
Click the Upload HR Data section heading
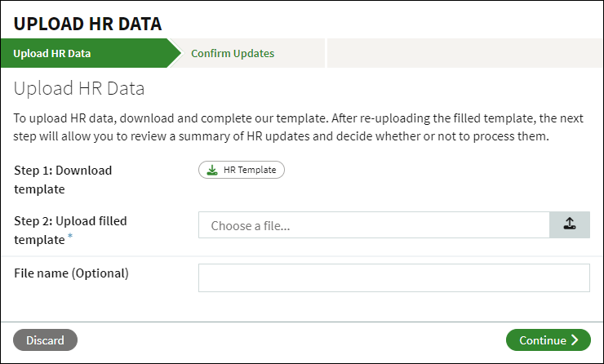click(x=79, y=88)
